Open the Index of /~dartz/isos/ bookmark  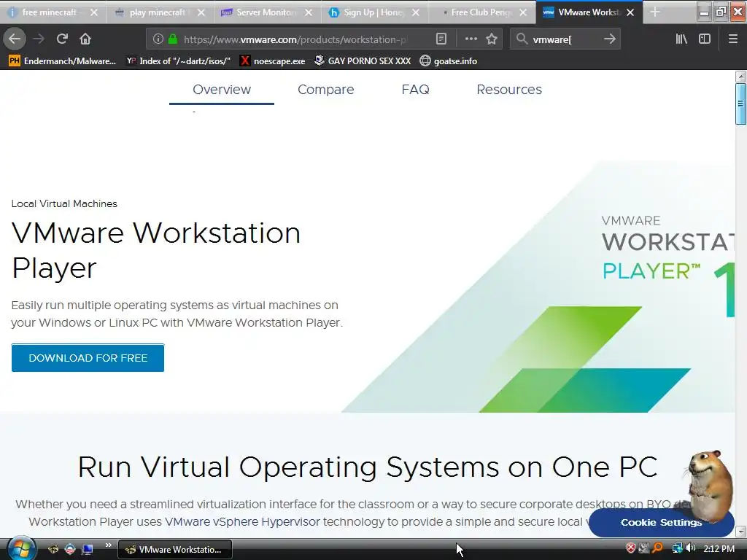[x=178, y=61]
